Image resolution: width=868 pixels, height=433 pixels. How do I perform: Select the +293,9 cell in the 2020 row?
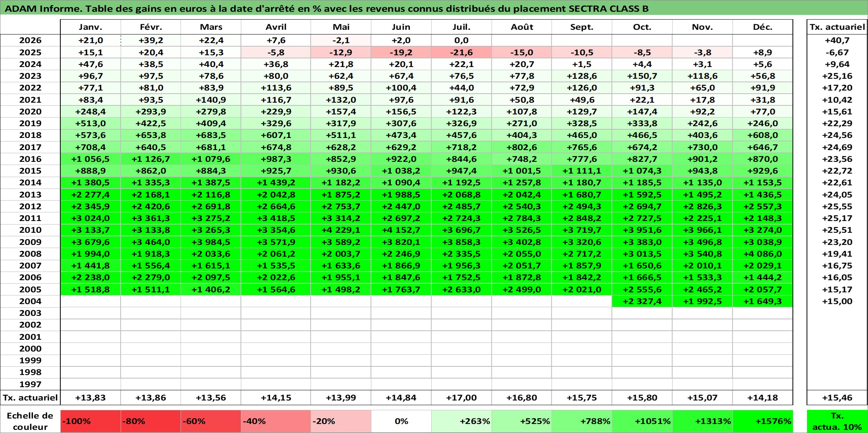pyautogui.click(x=151, y=112)
